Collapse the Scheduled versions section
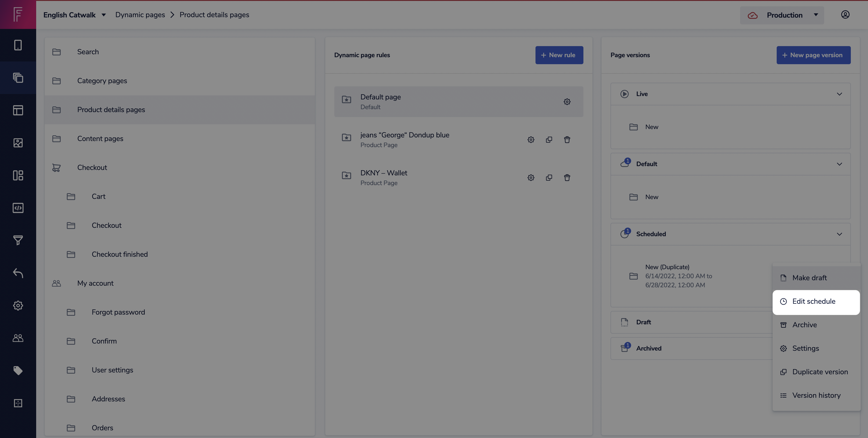The image size is (868, 438). click(x=839, y=234)
